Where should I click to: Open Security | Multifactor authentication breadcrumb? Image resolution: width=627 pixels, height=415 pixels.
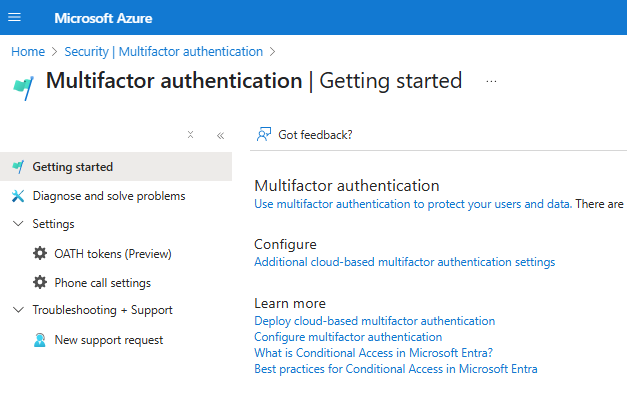point(164,52)
